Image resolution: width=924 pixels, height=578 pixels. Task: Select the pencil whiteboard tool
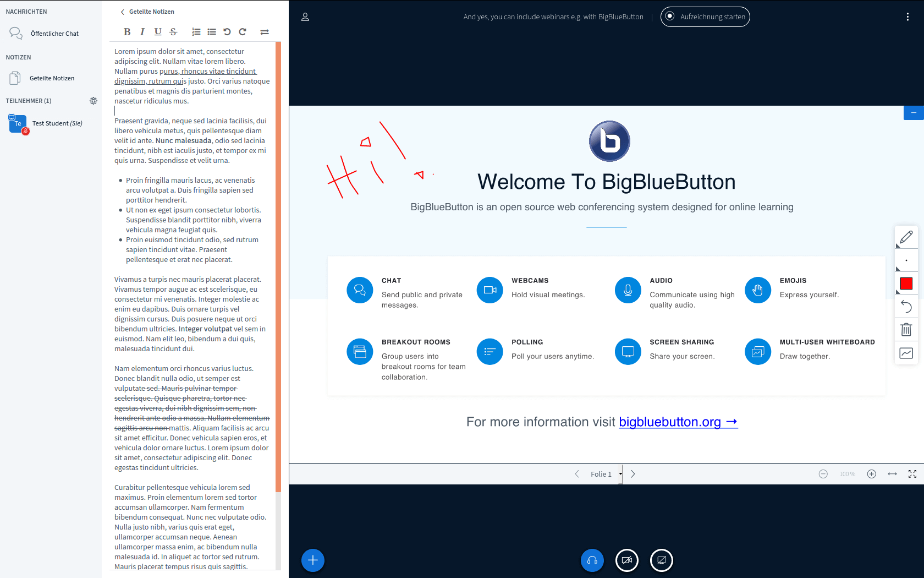click(x=906, y=237)
